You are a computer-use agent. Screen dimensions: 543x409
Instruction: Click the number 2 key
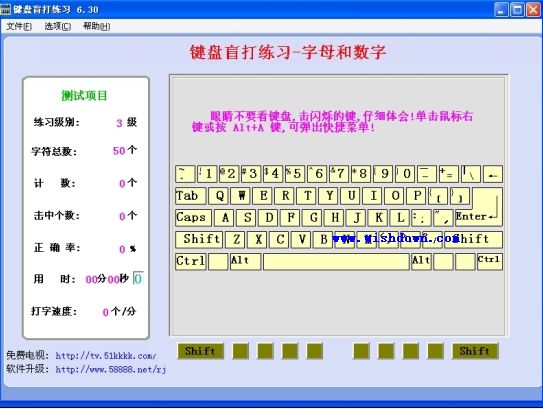(229, 174)
